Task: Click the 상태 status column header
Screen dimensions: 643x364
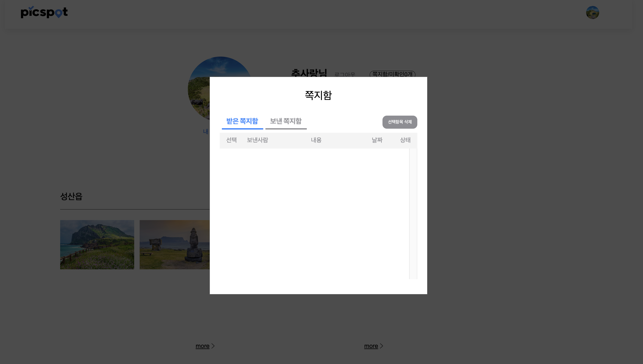Action: (x=405, y=140)
